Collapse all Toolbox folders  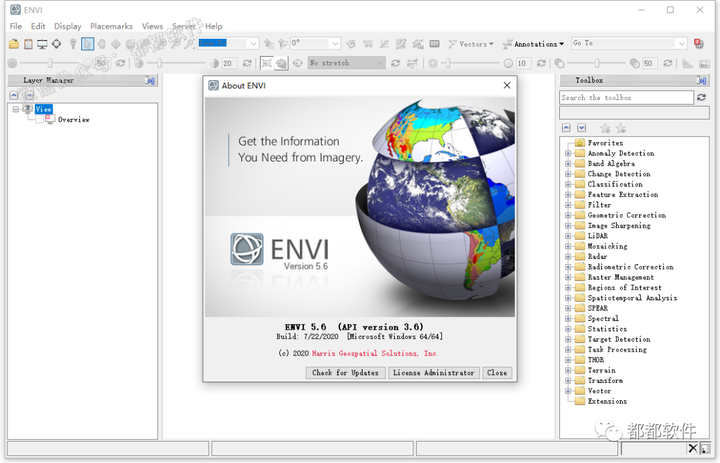click(567, 128)
